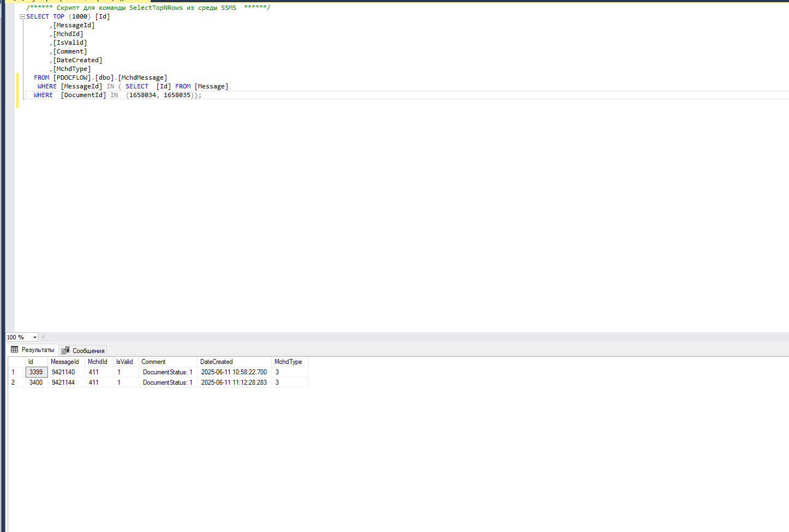Click MessageId cell 9421144
Screen dimensions: 789x532
pos(66,382)
